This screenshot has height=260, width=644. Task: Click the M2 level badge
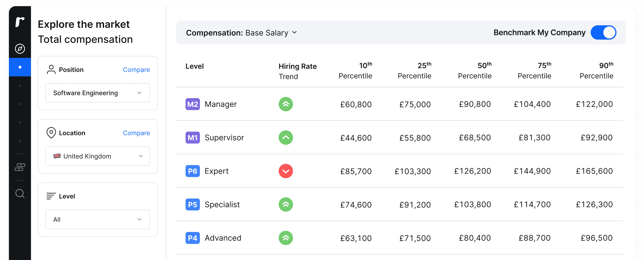tap(192, 104)
